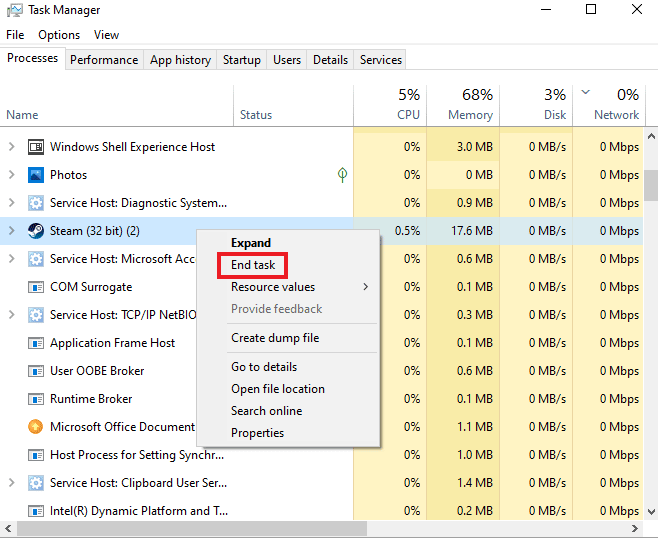This screenshot has width=658, height=538.
Task: Expand Service Host: TCP/IP NetBIOS entry
Action: [x=12, y=315]
